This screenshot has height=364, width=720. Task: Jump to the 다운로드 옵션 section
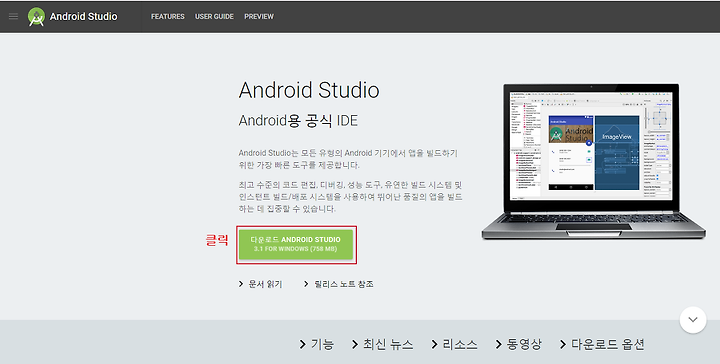pyautogui.click(x=602, y=344)
